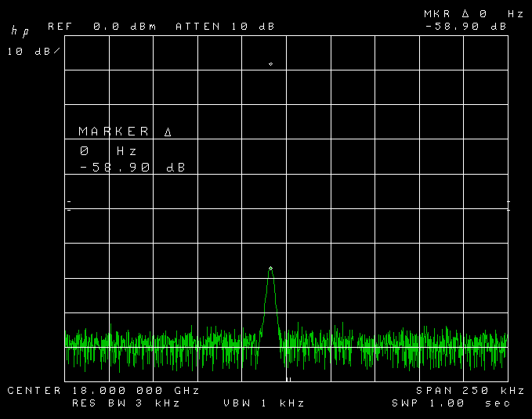
Task: Select the SPAN 250 kHz readout
Action: point(470,390)
